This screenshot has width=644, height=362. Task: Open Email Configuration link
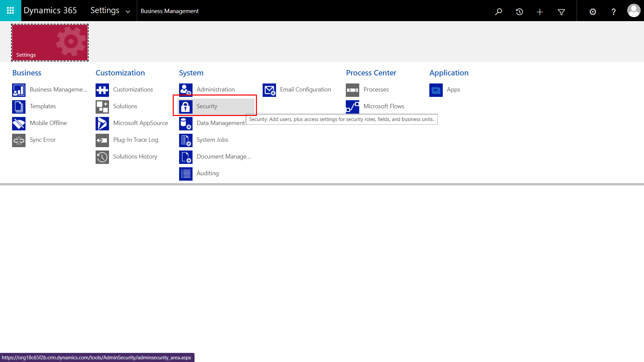(305, 89)
